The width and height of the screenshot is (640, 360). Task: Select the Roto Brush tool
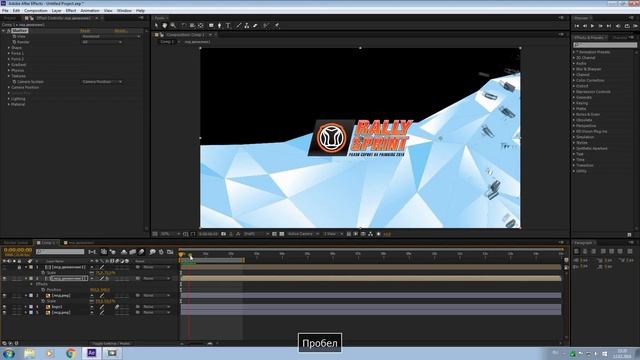(266, 25)
